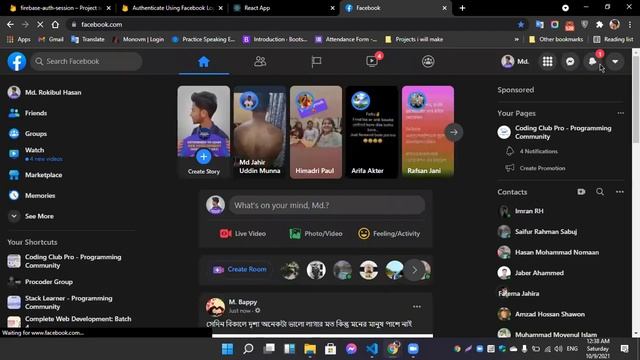Open the Watch tab with notification badge
This screenshot has height=360, width=640.
click(x=372, y=62)
